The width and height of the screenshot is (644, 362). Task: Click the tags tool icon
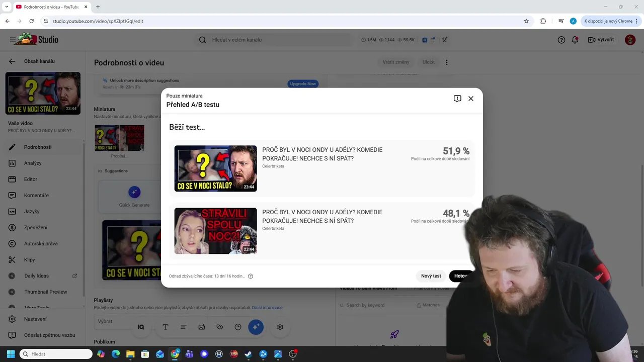(220, 327)
